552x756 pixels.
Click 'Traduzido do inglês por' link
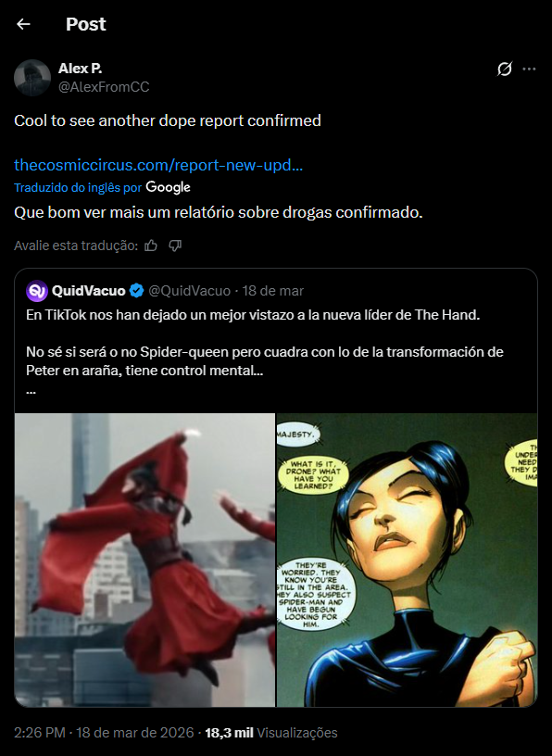[x=78, y=187]
